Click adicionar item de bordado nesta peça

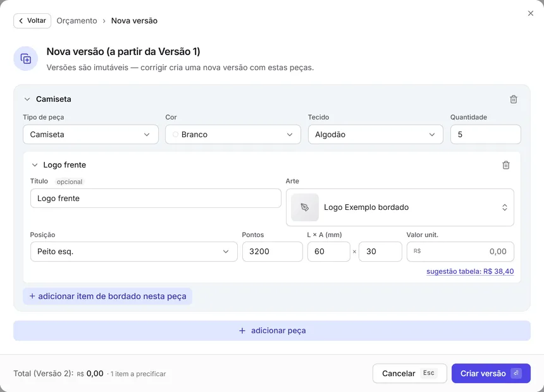coord(108,297)
